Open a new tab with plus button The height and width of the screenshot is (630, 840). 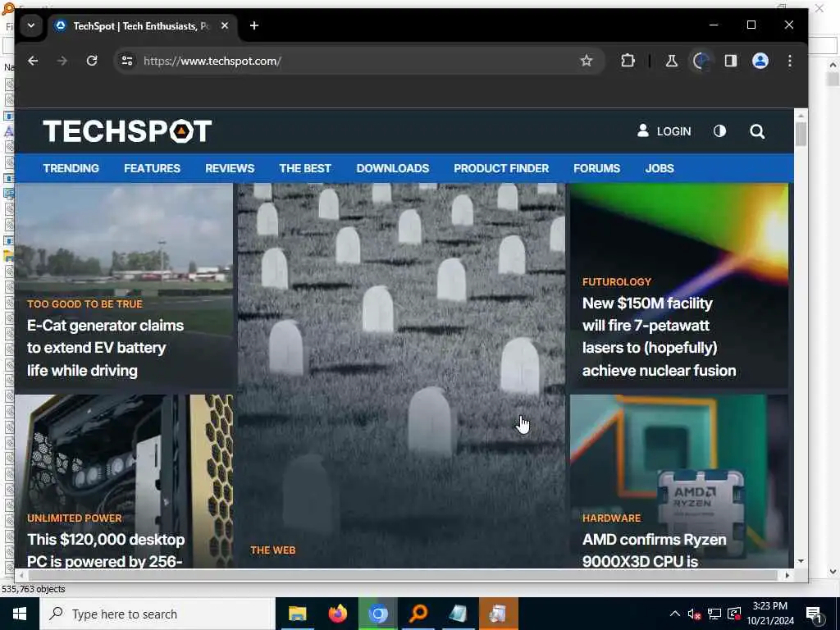254,25
